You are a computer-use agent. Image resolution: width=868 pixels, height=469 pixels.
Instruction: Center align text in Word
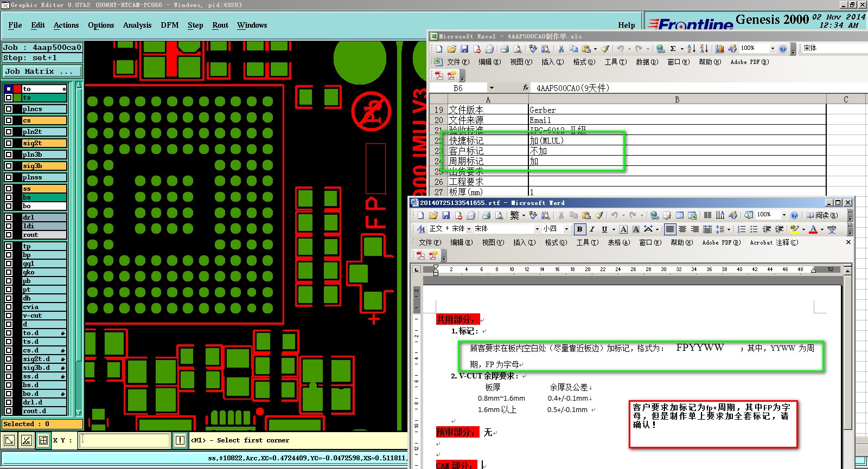click(682, 229)
